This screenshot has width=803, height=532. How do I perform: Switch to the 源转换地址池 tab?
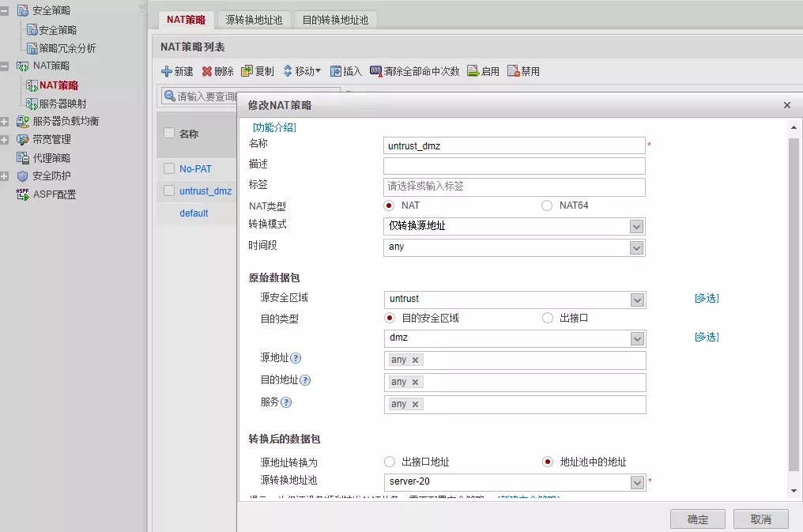(x=254, y=20)
